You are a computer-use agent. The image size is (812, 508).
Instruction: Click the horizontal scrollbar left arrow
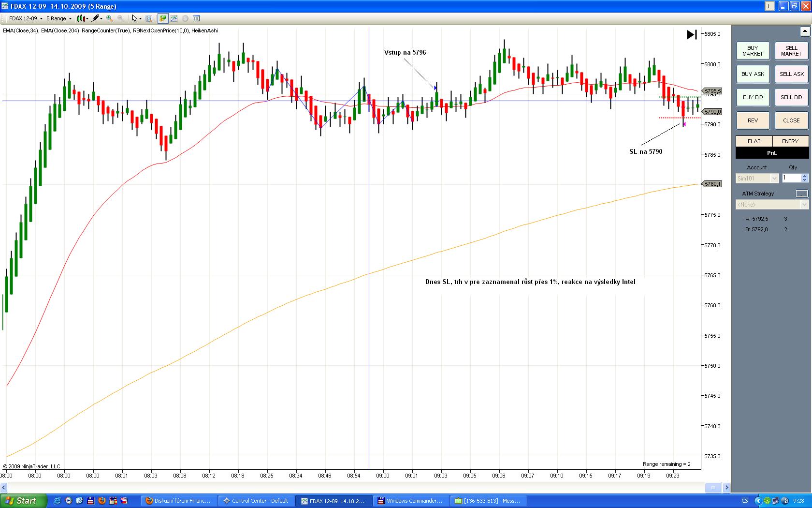tap(4, 487)
